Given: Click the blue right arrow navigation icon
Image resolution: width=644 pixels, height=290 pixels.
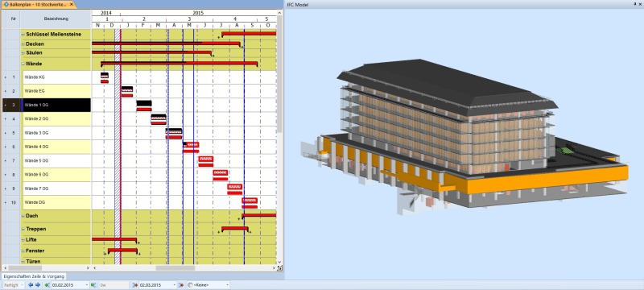Looking at the screenshot, I should pyautogui.click(x=38, y=284).
